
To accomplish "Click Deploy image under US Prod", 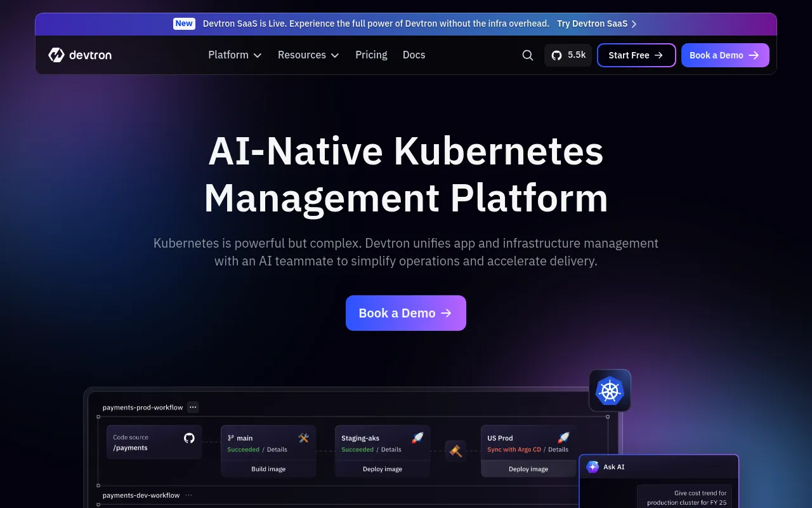I will tap(528, 469).
